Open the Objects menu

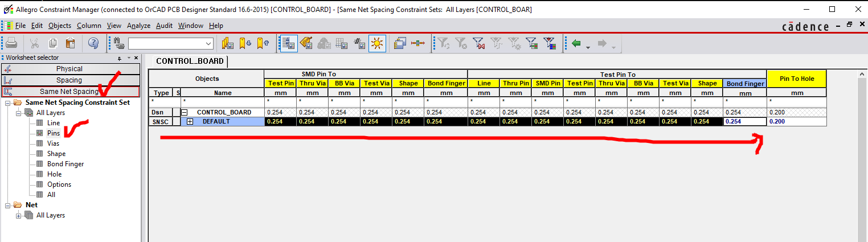pos(60,26)
